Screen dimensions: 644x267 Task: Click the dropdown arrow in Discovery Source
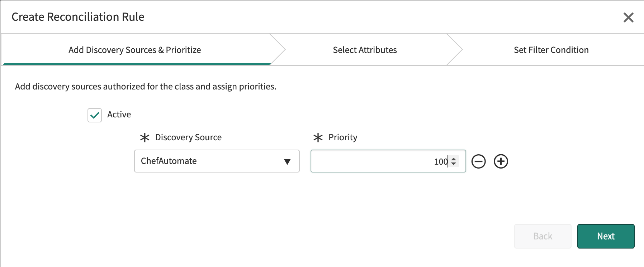tap(287, 161)
